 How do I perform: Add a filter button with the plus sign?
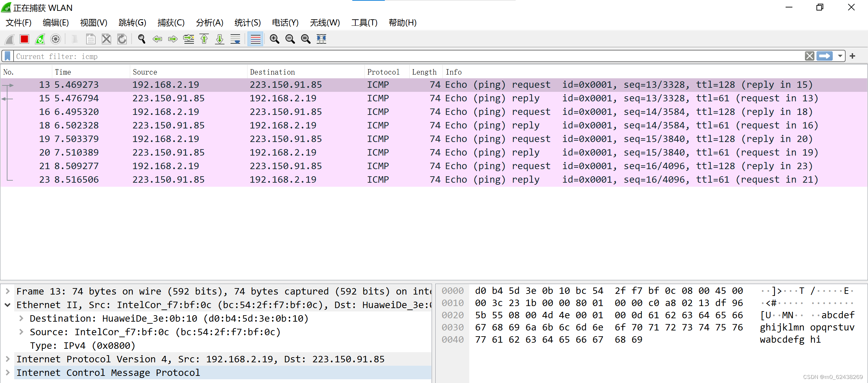click(853, 56)
